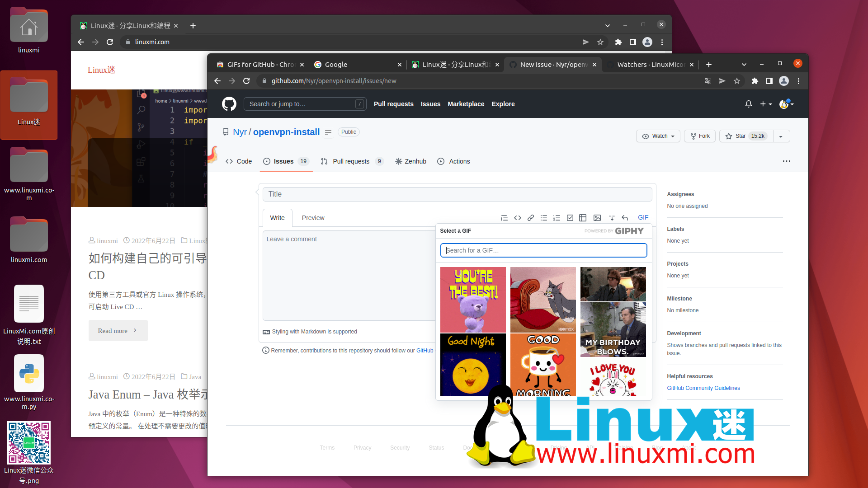Go back in the GitHub browser window
The image size is (868, 488).
coord(217,81)
